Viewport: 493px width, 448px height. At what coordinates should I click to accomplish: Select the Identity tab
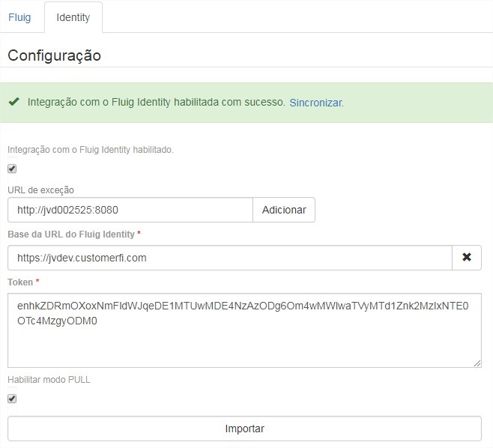click(x=73, y=17)
